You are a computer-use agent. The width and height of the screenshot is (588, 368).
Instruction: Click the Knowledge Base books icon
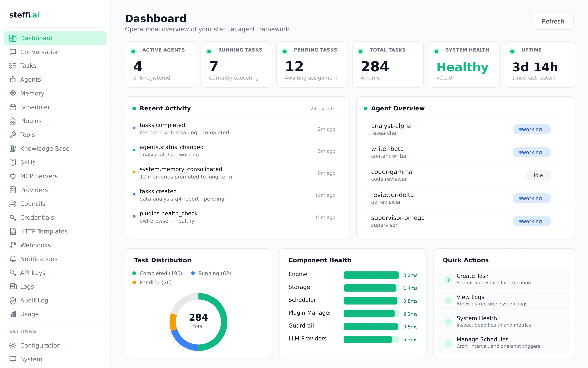[x=13, y=149]
